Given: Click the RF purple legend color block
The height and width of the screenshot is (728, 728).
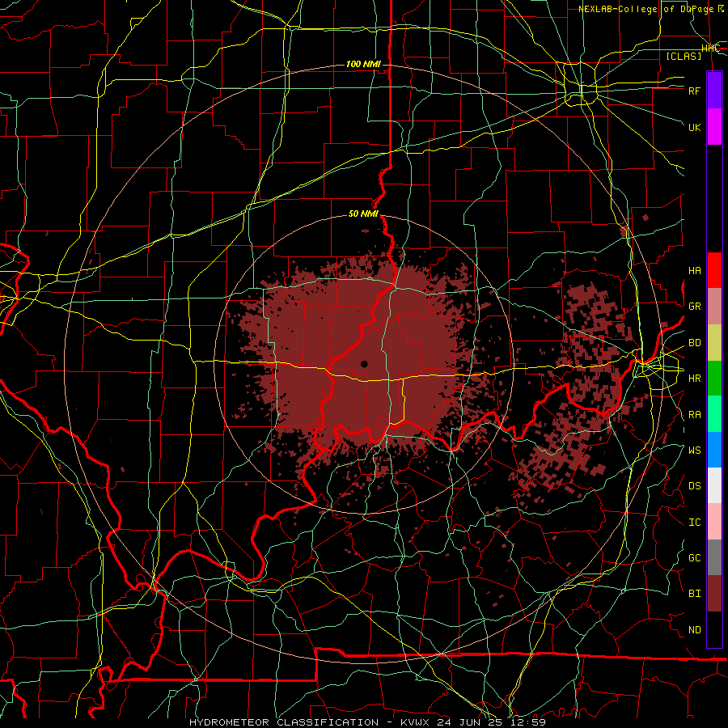Looking at the screenshot, I should click(x=714, y=91).
